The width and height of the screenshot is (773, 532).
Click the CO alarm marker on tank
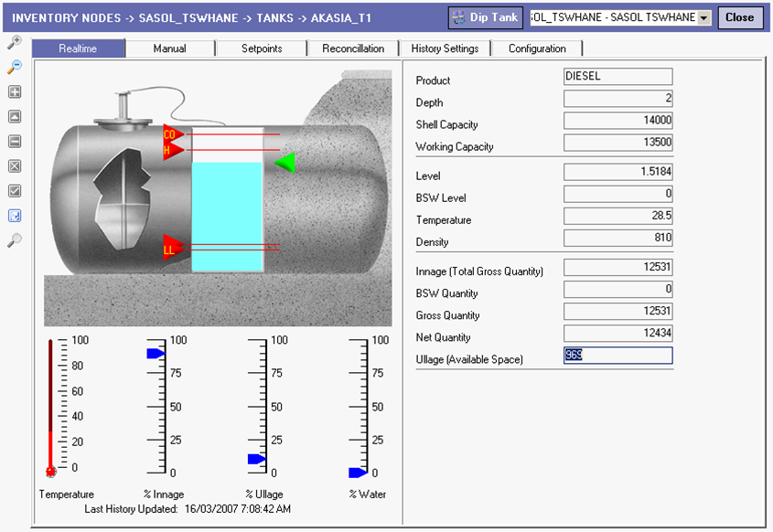(x=173, y=134)
